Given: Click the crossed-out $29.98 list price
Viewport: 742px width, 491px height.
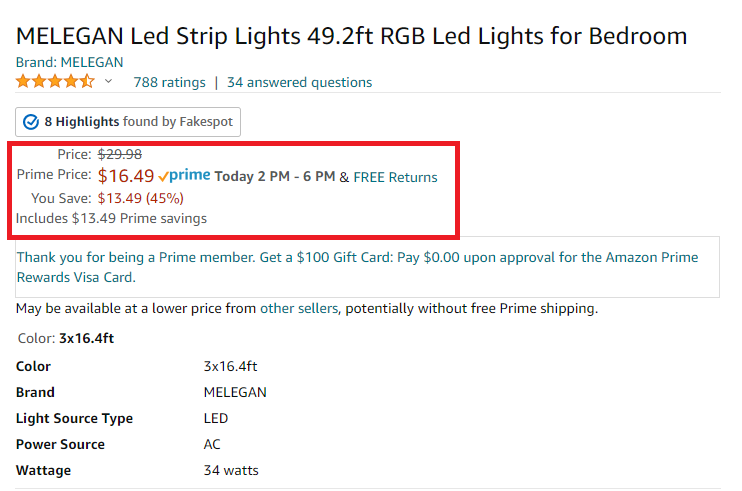Looking at the screenshot, I should point(120,154).
